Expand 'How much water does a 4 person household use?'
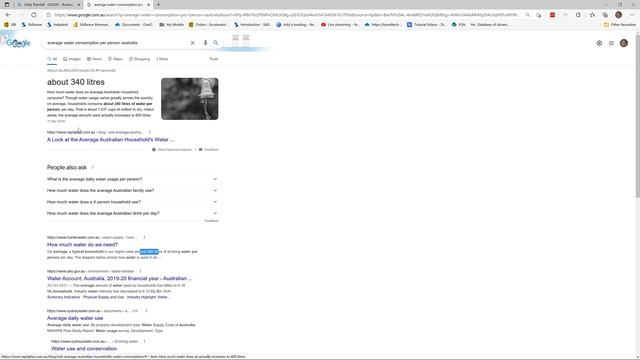The width and height of the screenshot is (640, 360). (132, 202)
